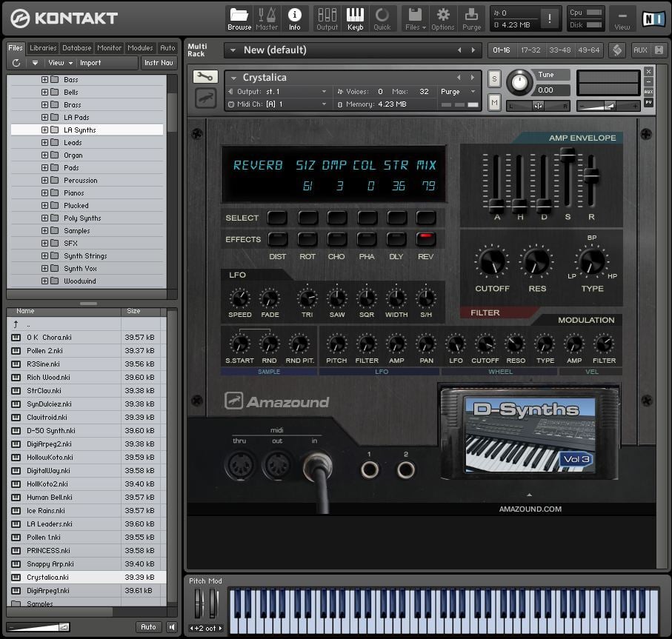
Task: Click the filter CUTOFF knob
Action: tap(492, 261)
